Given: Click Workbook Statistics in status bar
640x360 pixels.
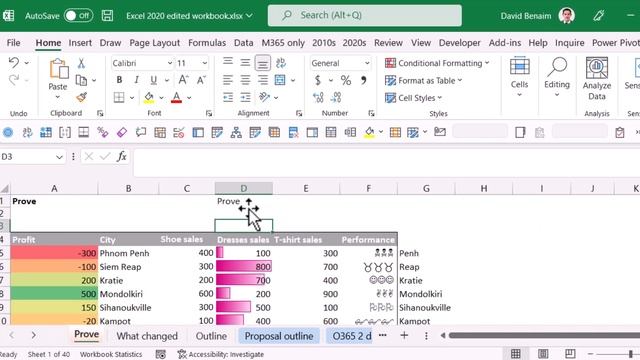Looking at the screenshot, I should [x=111, y=354].
